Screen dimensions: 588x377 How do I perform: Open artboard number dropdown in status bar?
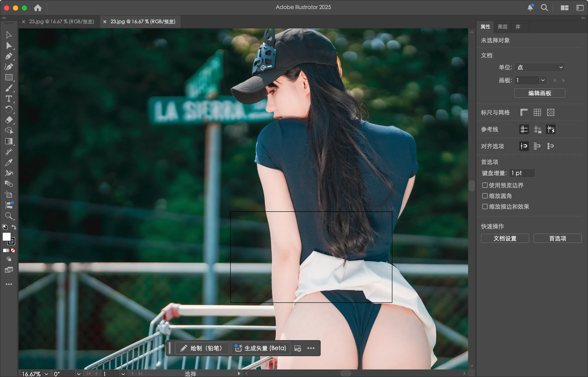[x=123, y=374]
